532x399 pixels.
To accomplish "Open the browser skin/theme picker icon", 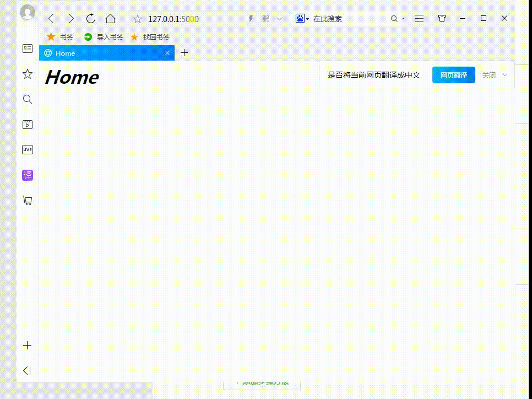I will coord(442,18).
